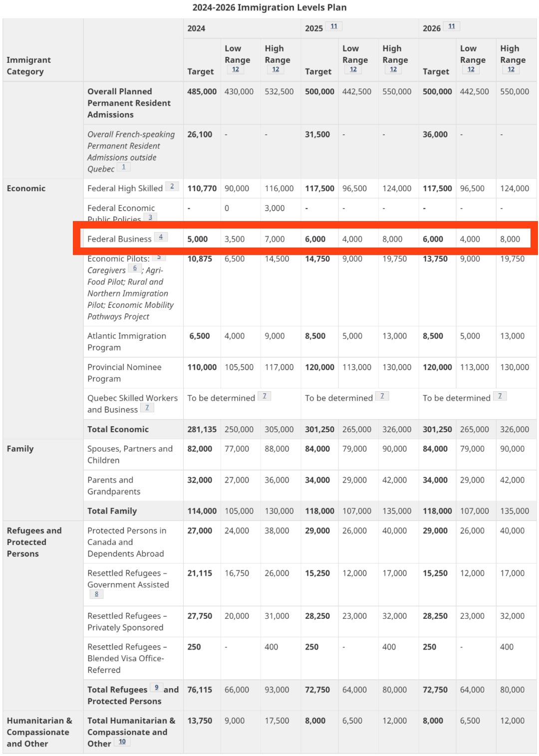
Task: Click footnote 7 in 2025 To be determined cell
Action: click(x=382, y=396)
